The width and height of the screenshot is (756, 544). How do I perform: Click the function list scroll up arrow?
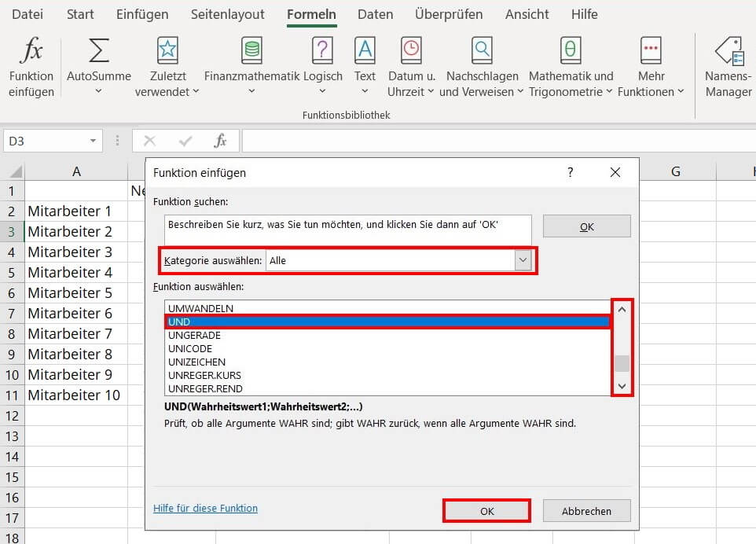point(622,310)
